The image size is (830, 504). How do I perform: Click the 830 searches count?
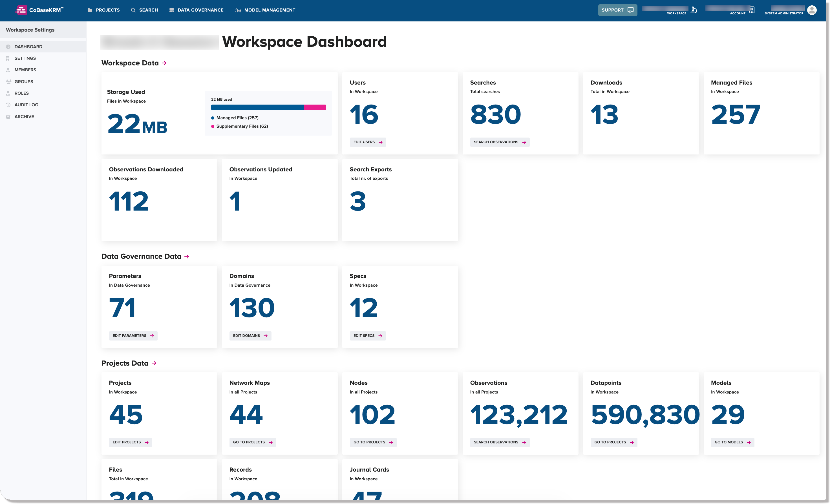496,114
